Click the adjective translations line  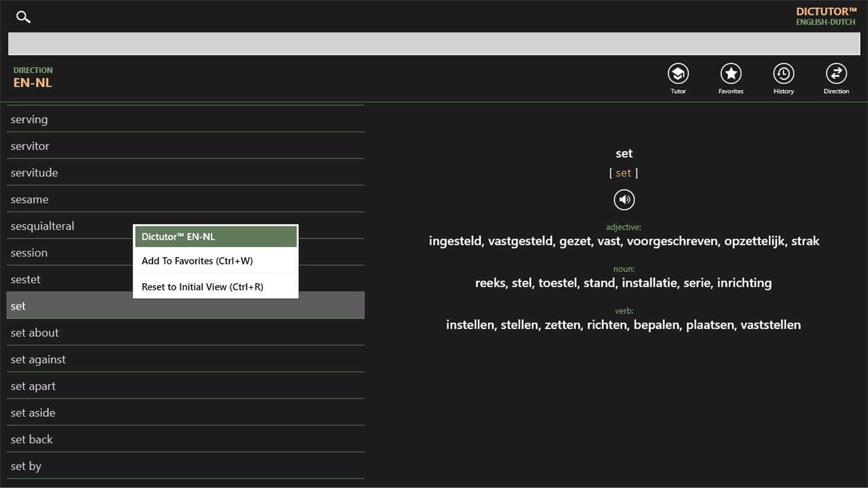point(624,241)
